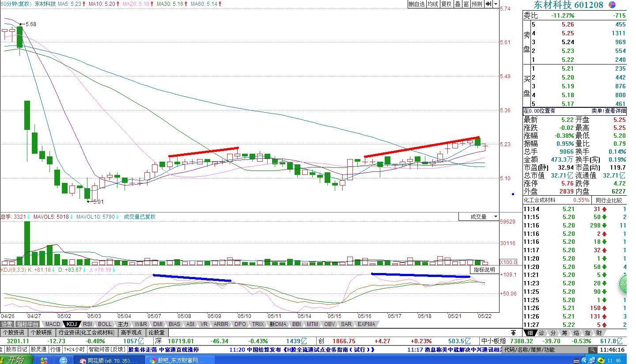The image size is (636, 364).
Task: Switch indicator to ASI
Action: (x=190, y=324)
